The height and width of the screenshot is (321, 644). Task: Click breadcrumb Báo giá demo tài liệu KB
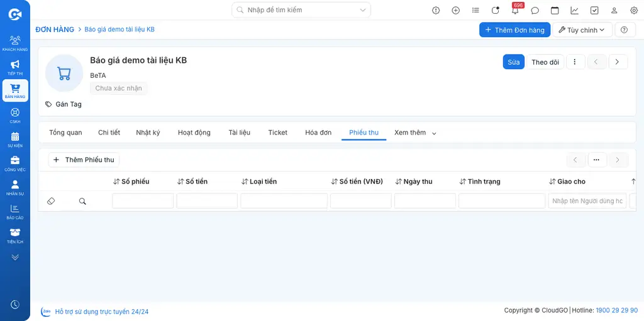tap(119, 30)
